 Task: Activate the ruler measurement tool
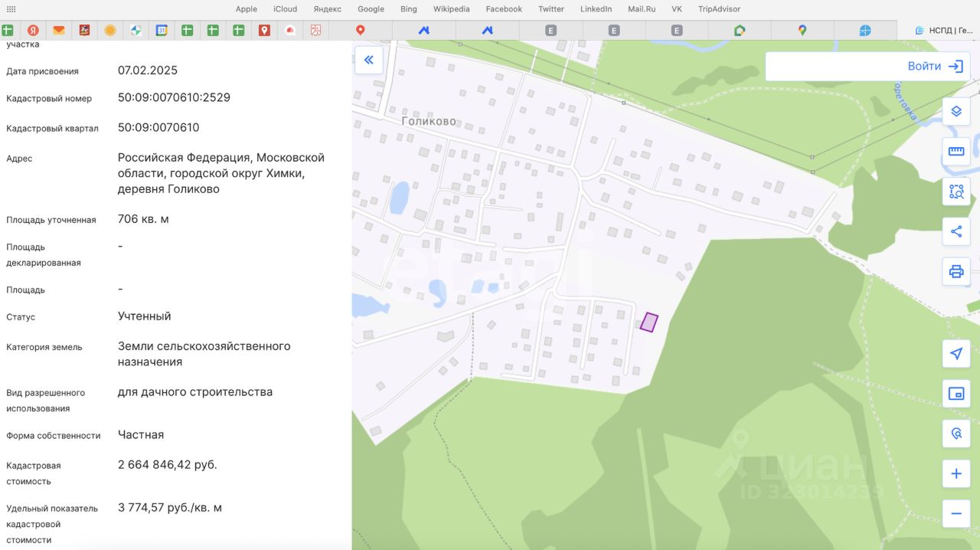955,151
